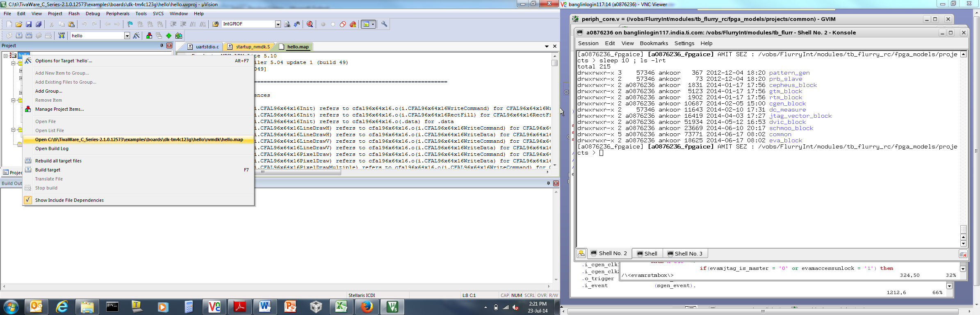The width and height of the screenshot is (980, 315).
Task: Open the window layout toolbar dropdown arrow
Action: click(x=373, y=24)
